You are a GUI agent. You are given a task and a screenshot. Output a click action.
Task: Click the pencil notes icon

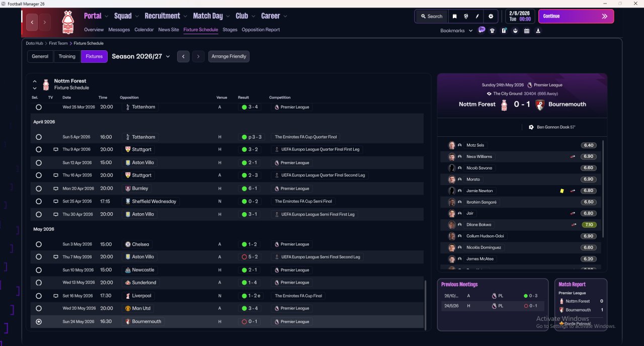pyautogui.click(x=477, y=16)
